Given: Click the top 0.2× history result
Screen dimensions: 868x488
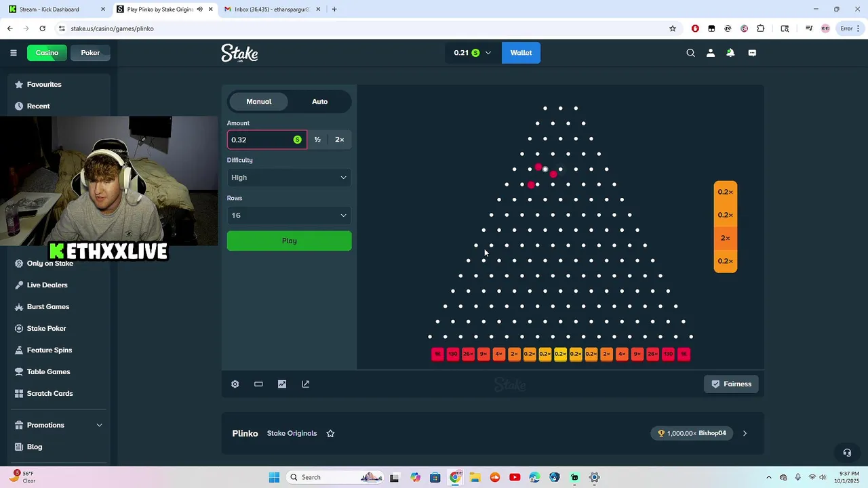Looking at the screenshot, I should point(726,192).
